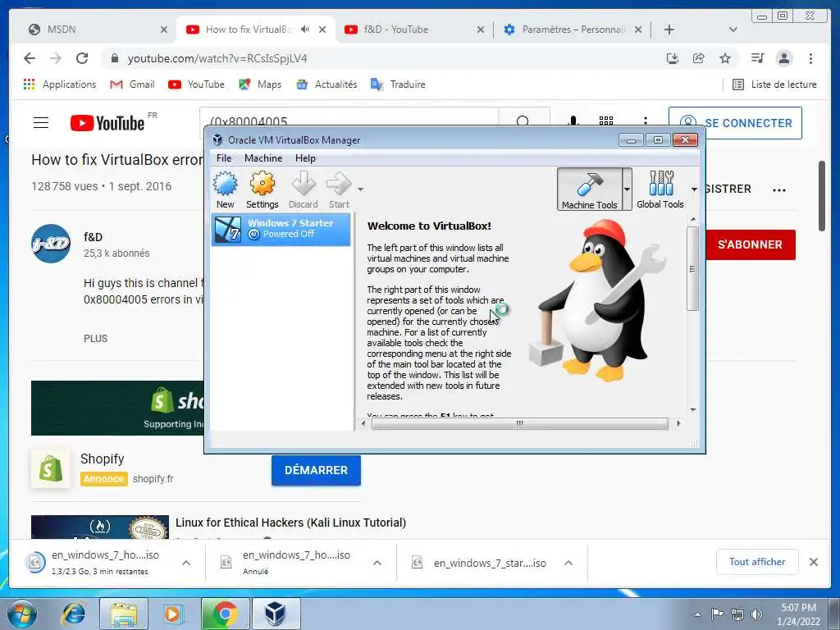Select the Global Tools icon
The height and width of the screenshot is (630, 840).
[660, 189]
